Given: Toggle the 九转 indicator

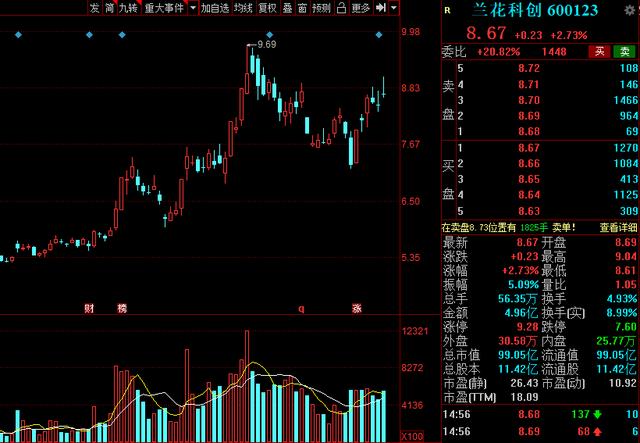Looking at the screenshot, I should point(129,8).
